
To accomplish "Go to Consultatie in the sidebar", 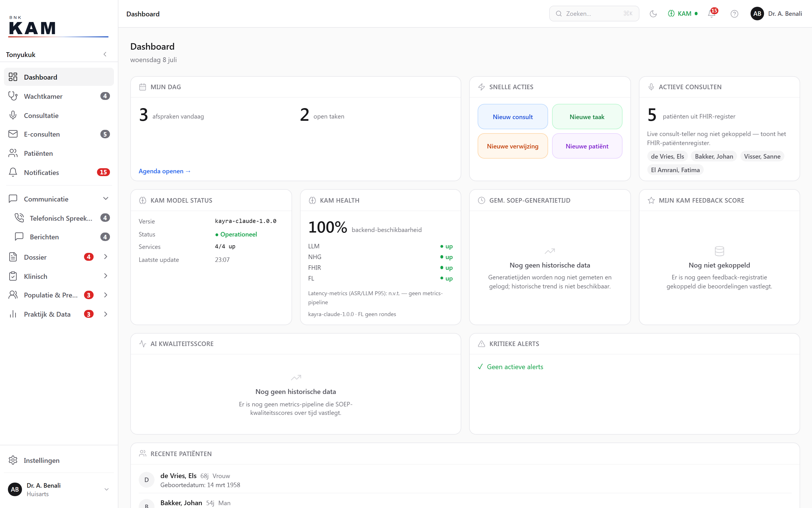I will coord(59,115).
